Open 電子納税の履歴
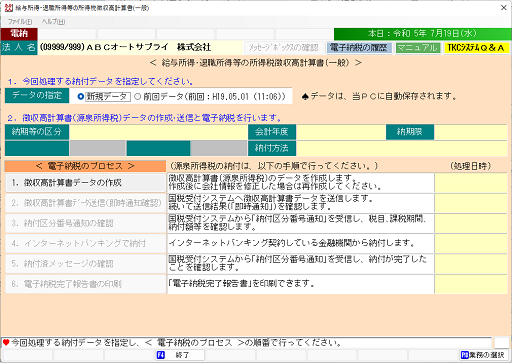 [359, 48]
